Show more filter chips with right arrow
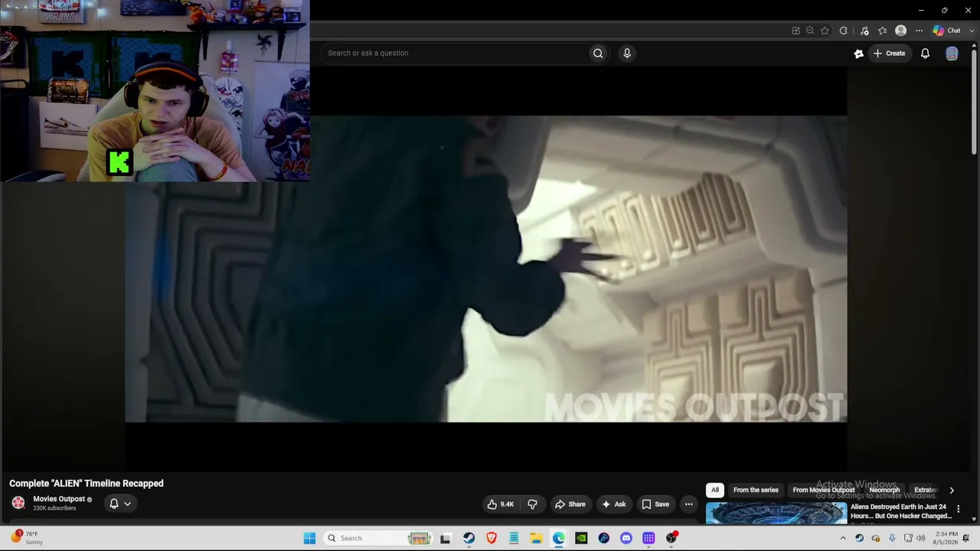Viewport: 980px width, 551px height. coord(952,491)
